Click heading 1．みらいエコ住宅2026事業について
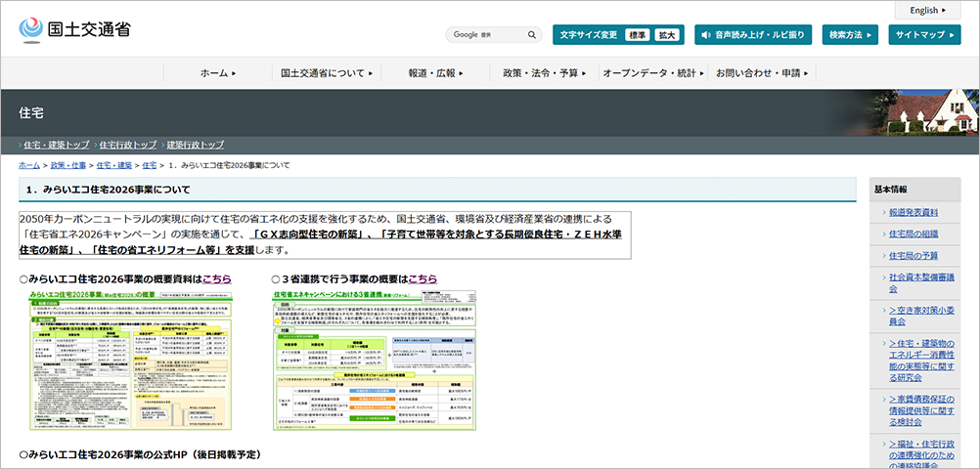 [x=109, y=190]
